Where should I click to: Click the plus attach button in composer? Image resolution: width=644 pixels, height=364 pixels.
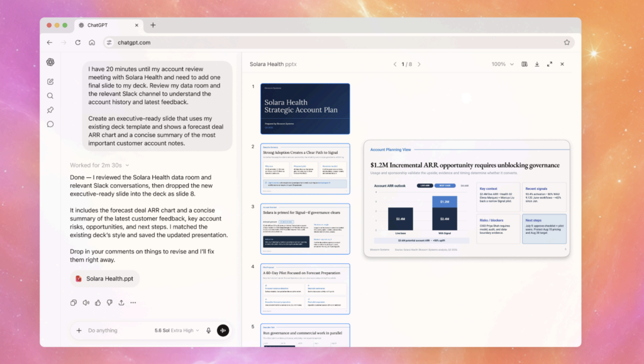point(79,330)
